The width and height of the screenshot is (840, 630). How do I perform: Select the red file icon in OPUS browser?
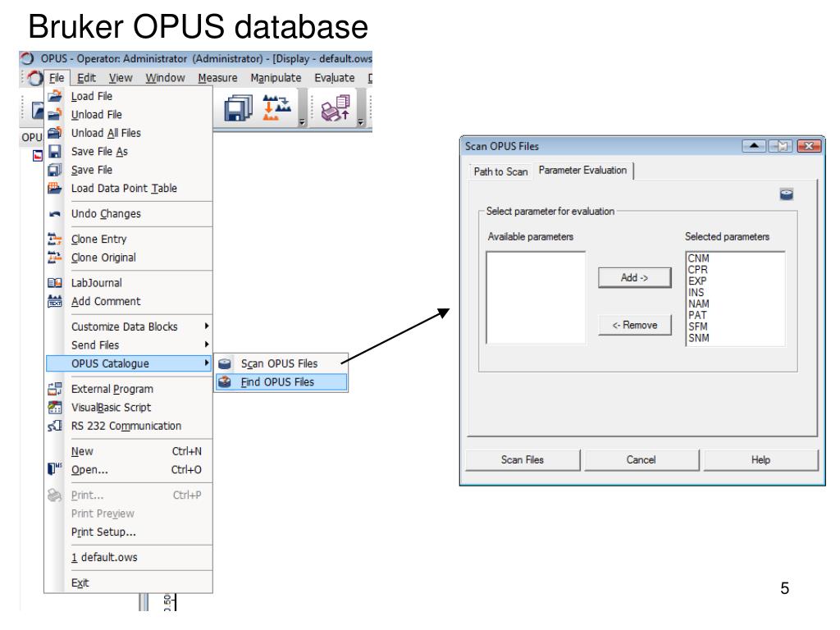point(38,156)
